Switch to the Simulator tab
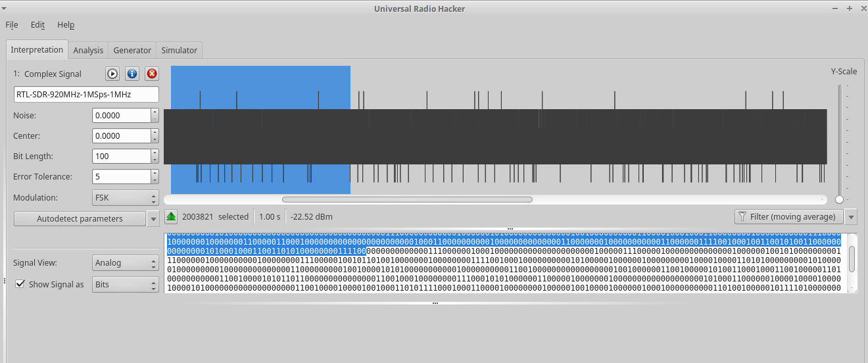This screenshot has width=868, height=363. coord(180,50)
